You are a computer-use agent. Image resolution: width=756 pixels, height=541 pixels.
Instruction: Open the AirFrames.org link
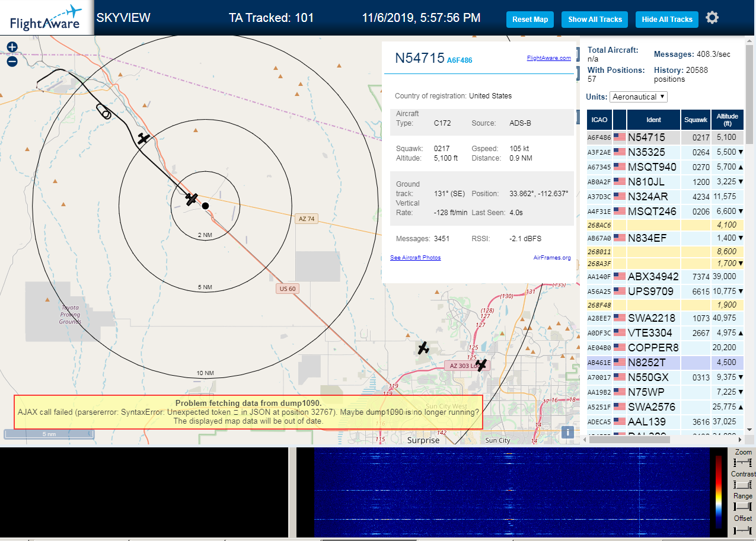point(552,258)
